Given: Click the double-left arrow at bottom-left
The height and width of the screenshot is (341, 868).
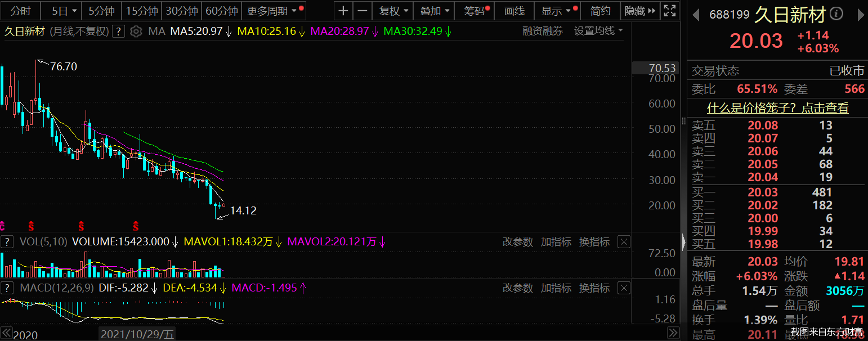Looking at the screenshot, I should 6,333.
